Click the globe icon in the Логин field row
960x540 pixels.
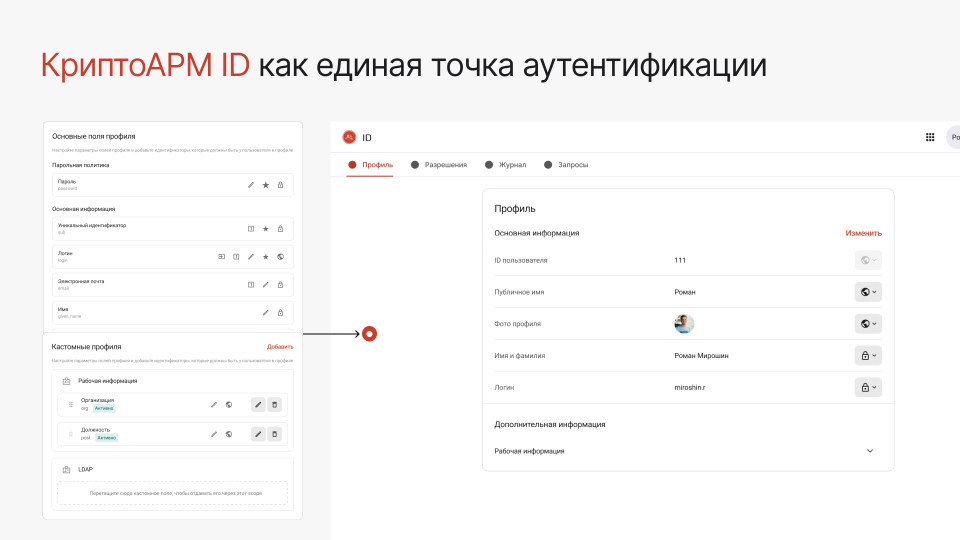(x=280, y=257)
